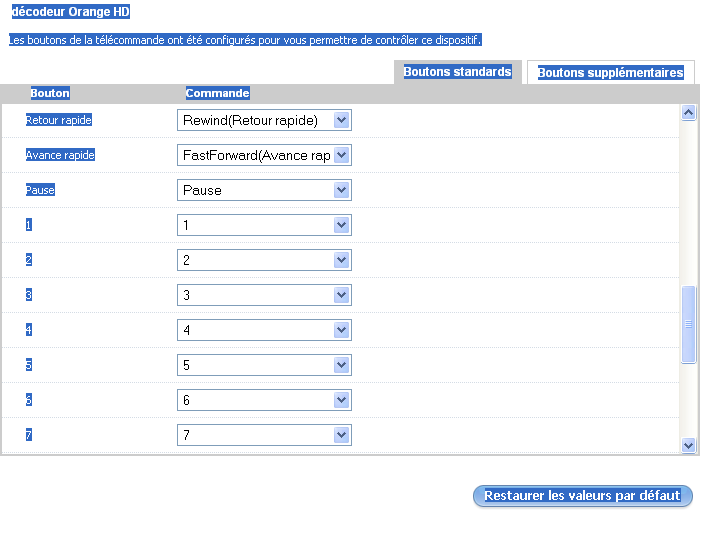Click the Commande column header
This screenshot has width=704, height=550.
pyautogui.click(x=217, y=93)
